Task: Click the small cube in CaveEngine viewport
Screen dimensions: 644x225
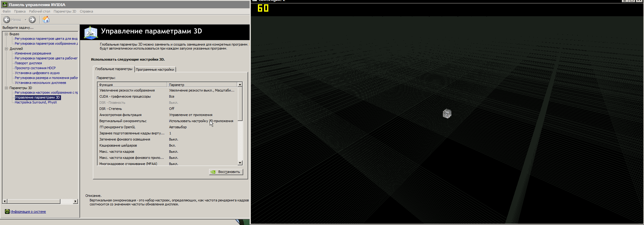Action: pos(447,114)
